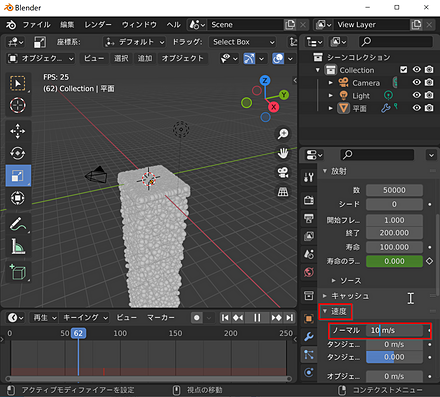Select the Scale tool
This screenshot has height=397, width=440.
click(18, 175)
